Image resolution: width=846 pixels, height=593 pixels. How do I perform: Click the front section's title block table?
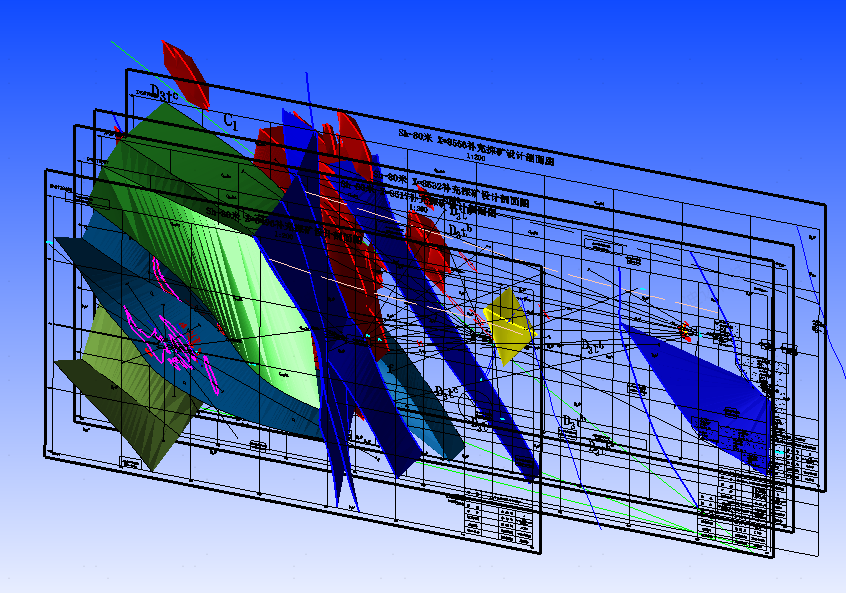(x=500, y=521)
